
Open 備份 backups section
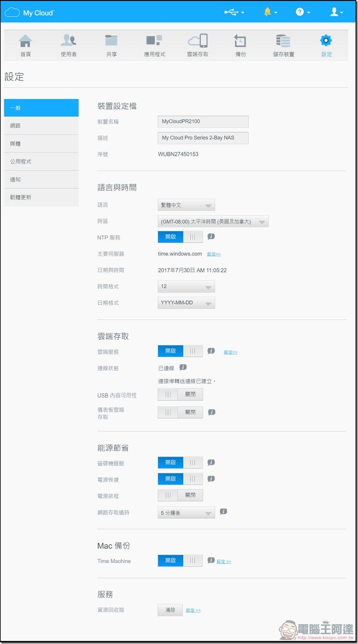point(240,45)
